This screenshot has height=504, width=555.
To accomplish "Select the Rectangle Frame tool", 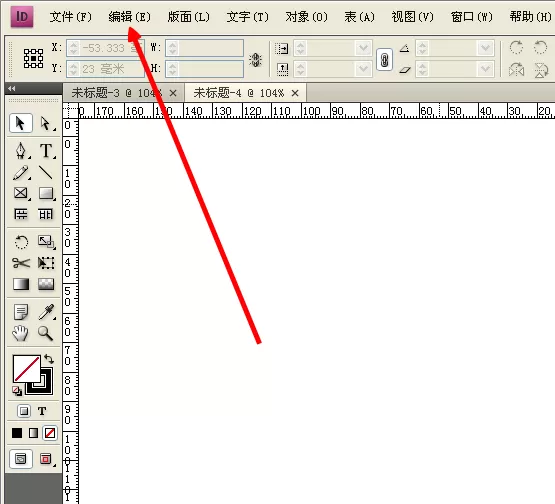I will [21, 193].
